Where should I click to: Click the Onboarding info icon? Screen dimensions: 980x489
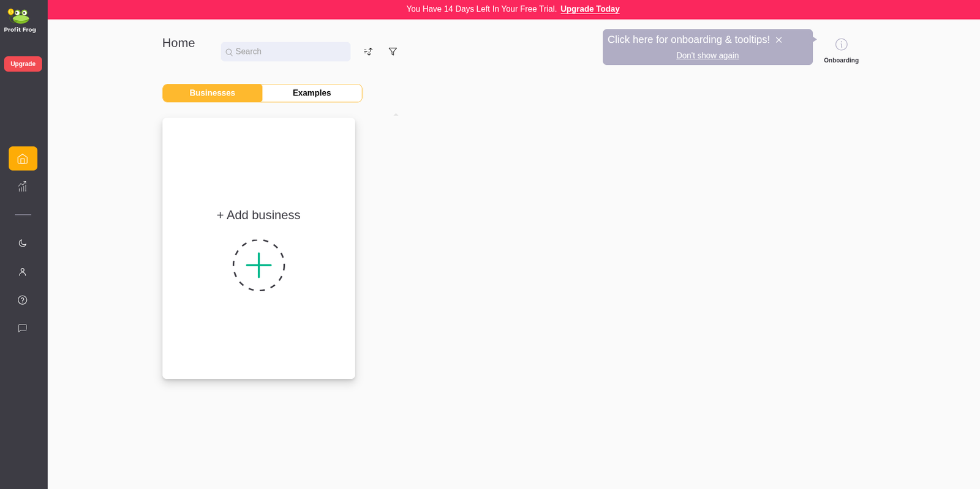click(x=841, y=45)
